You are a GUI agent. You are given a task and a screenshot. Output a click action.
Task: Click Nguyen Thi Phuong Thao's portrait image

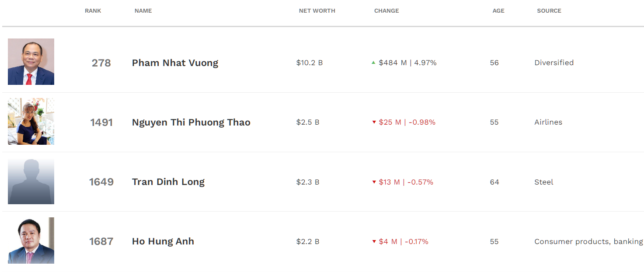click(x=31, y=121)
